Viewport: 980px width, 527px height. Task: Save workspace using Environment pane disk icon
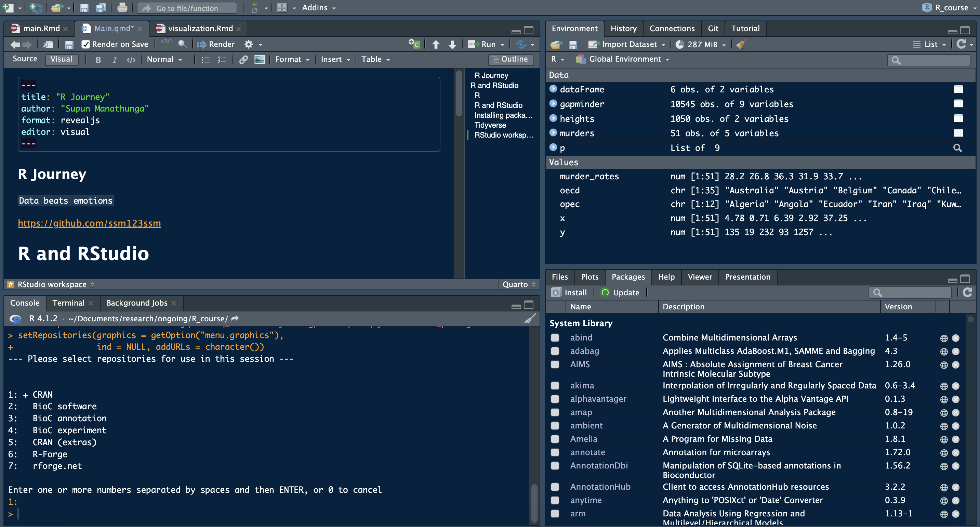pyautogui.click(x=572, y=44)
